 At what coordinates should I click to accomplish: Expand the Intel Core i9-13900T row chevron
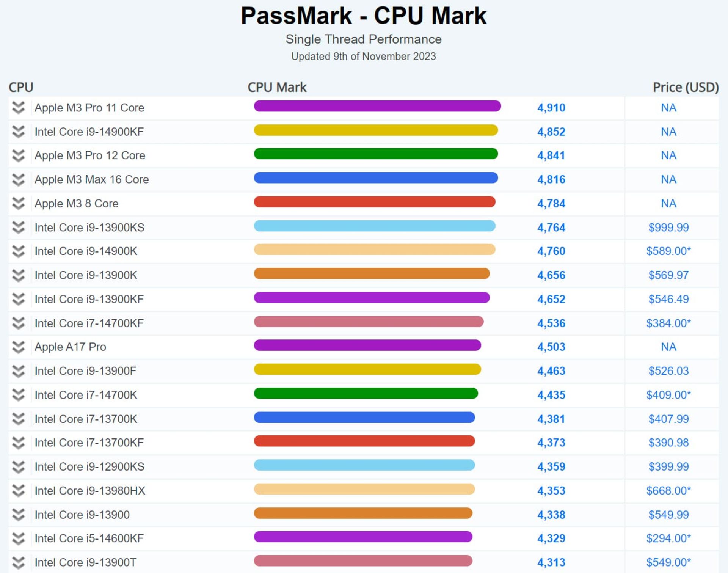point(18,562)
